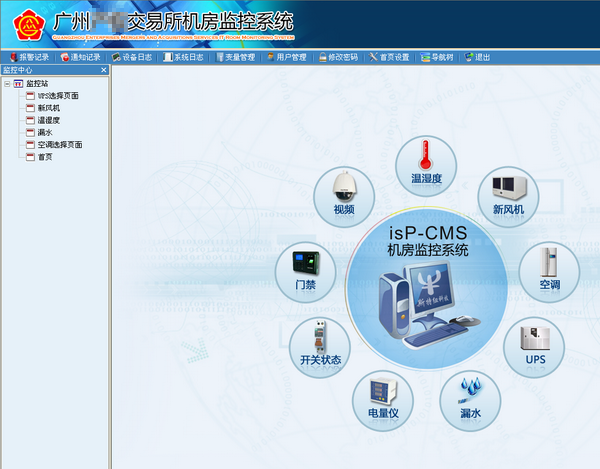
Task: Open the 漏水 water drops circle icon
Action: tap(470, 401)
